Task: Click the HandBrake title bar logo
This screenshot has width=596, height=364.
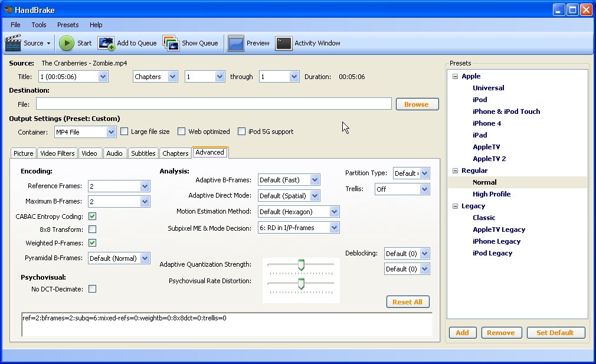Action: tap(8, 9)
